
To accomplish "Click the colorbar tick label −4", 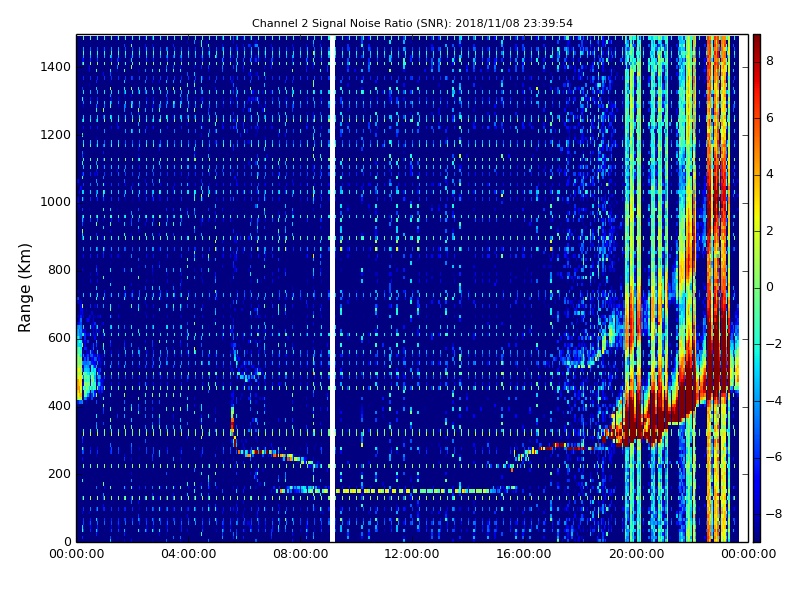I will (x=774, y=401).
